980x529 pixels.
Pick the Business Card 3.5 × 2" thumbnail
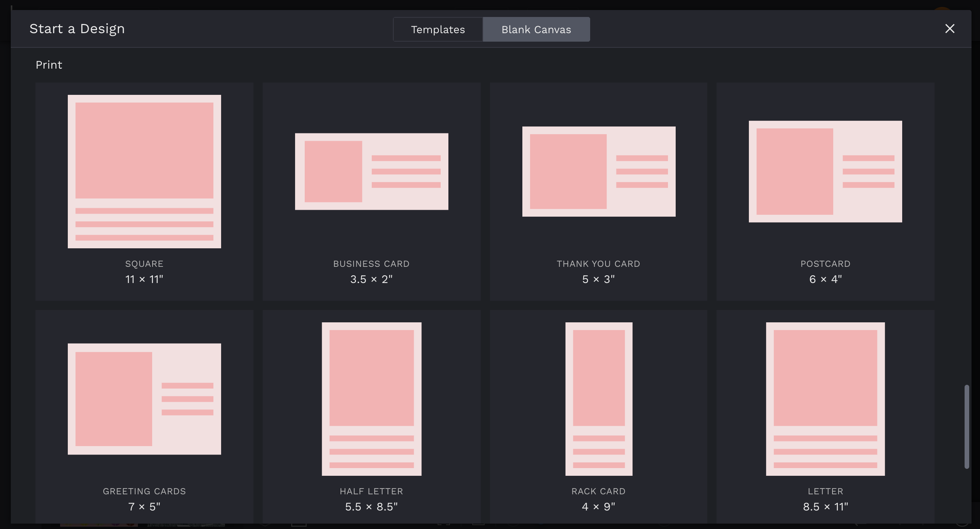pos(372,172)
